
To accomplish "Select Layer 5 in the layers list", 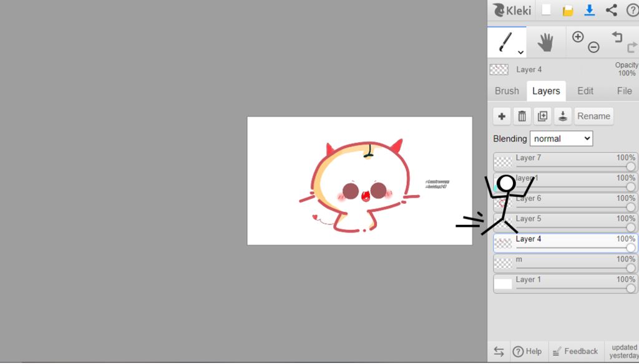I will pos(565,223).
